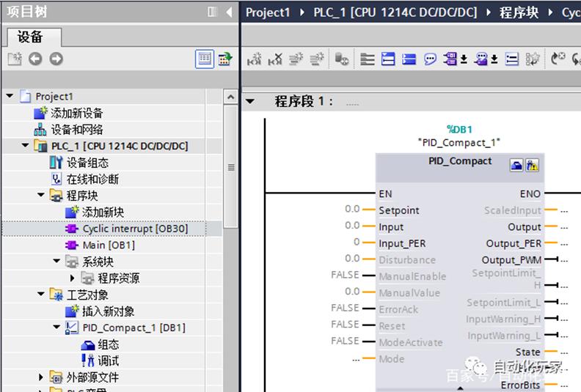Collapse 程序段 1 network

point(250,101)
